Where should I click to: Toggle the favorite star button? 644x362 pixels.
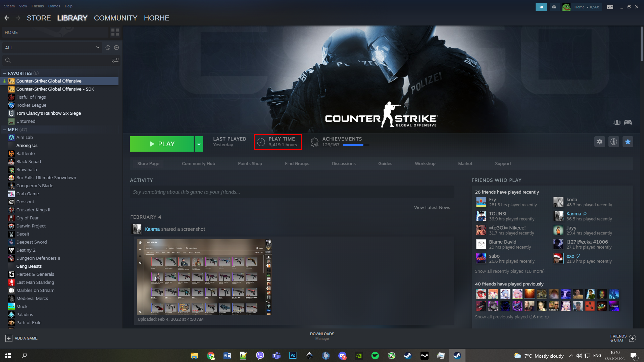click(628, 142)
